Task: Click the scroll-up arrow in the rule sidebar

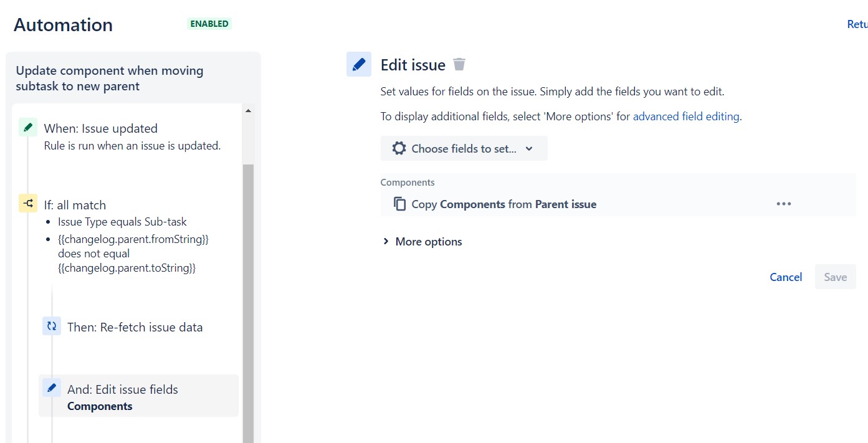Action: tap(248, 110)
